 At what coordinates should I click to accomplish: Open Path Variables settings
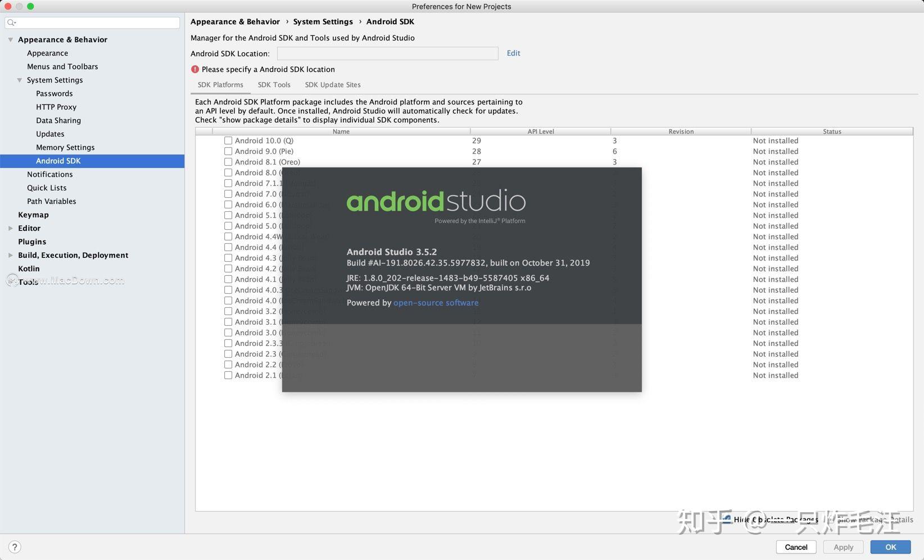[x=51, y=201]
